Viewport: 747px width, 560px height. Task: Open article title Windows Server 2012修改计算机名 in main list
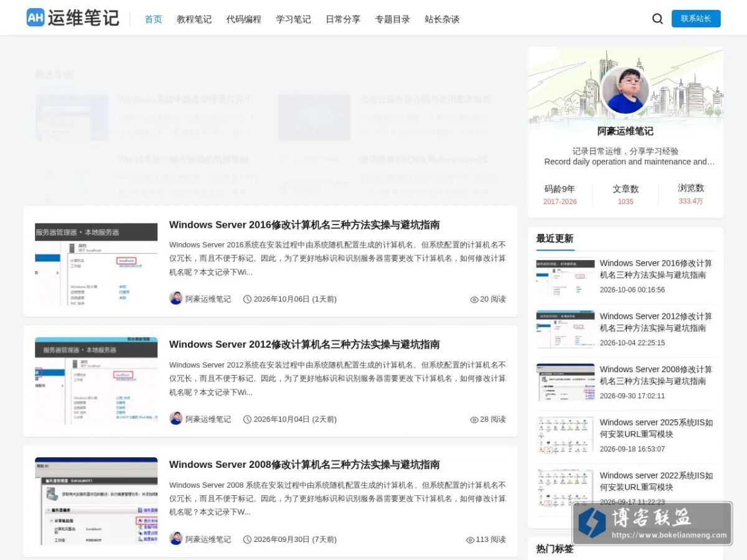pos(304,344)
